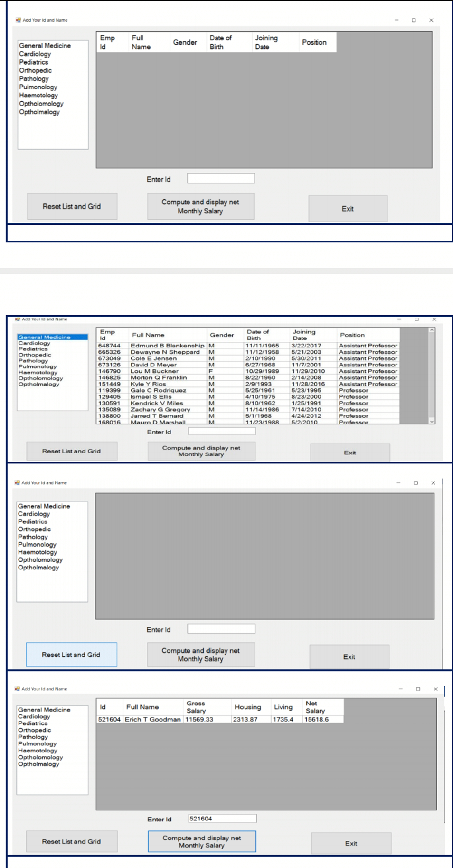Click Compute and display net Monthly Salary in blank grid window

pos(201,655)
